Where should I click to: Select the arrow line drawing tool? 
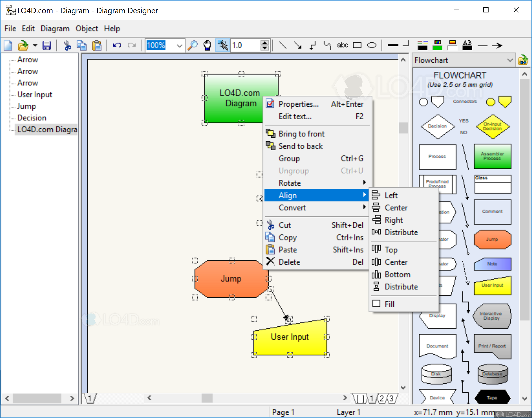coord(298,45)
